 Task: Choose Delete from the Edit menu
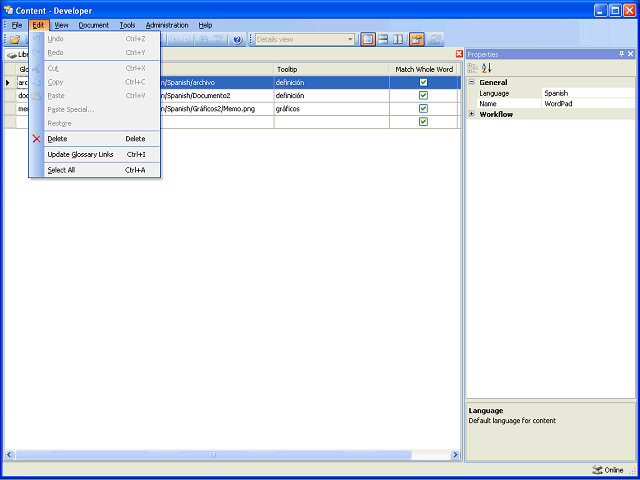click(x=94, y=139)
